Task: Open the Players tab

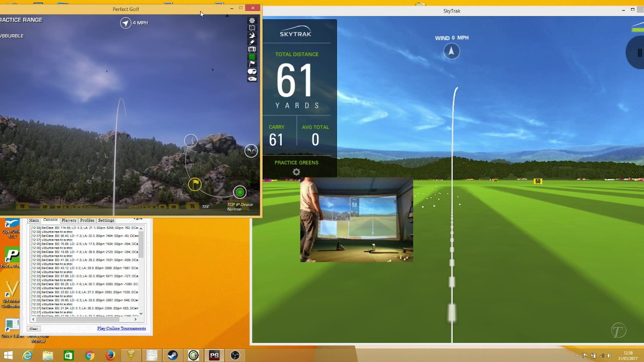Action: click(x=69, y=220)
